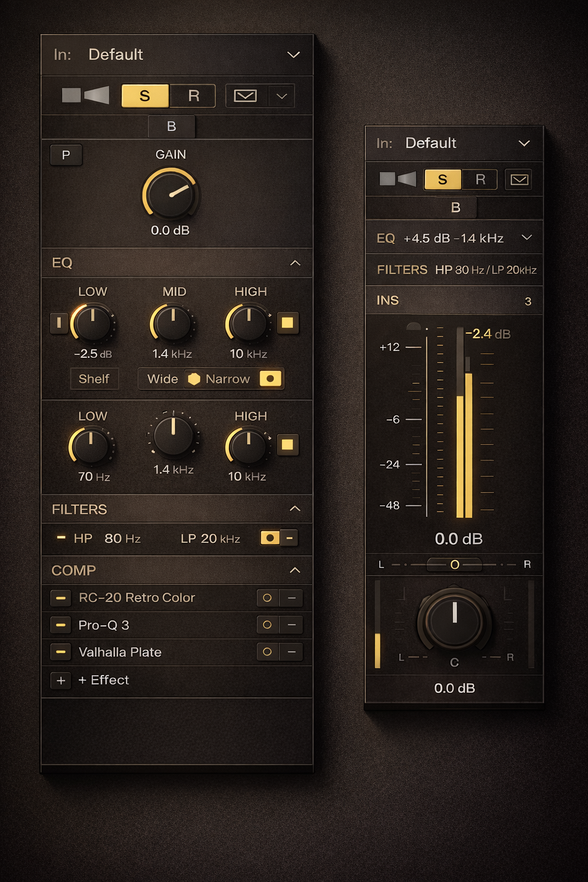588x882 pixels.
Task: Select the Narrow width circle icon
Action: [270, 378]
